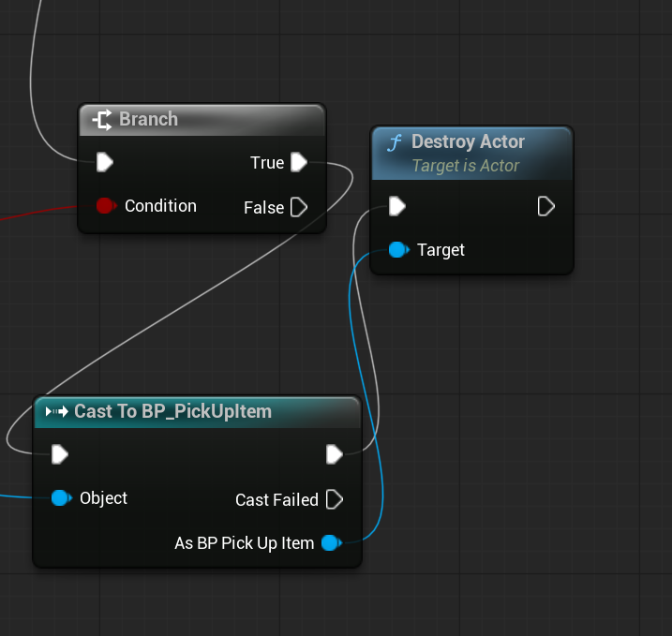Click the Branch node flow-control icon
Screen dimensions: 672x636
pos(102,120)
